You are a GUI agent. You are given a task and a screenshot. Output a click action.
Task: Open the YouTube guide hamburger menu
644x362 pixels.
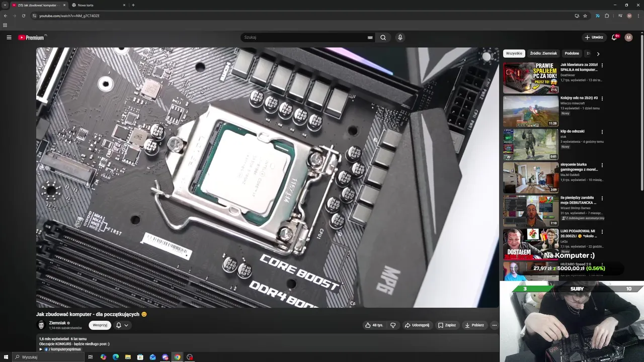point(9,38)
